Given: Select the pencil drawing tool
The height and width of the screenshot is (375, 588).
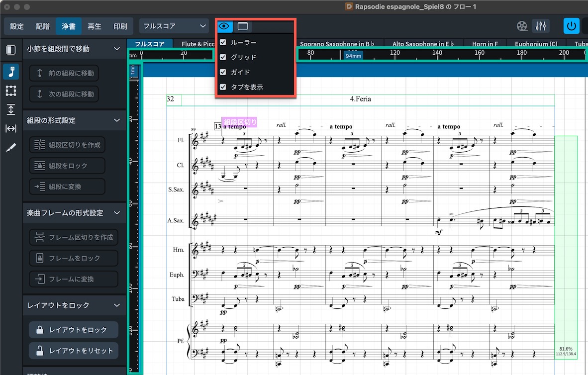Looking at the screenshot, I should pyautogui.click(x=11, y=148).
